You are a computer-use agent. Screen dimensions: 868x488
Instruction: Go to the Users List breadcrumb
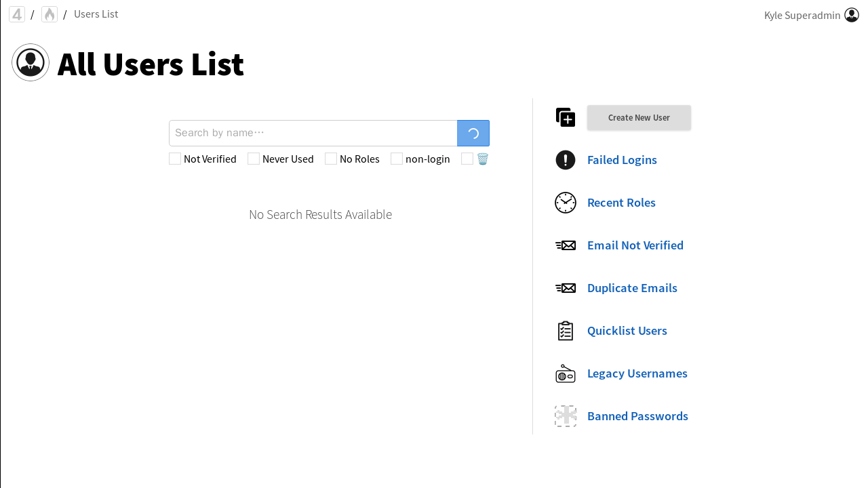tap(96, 14)
